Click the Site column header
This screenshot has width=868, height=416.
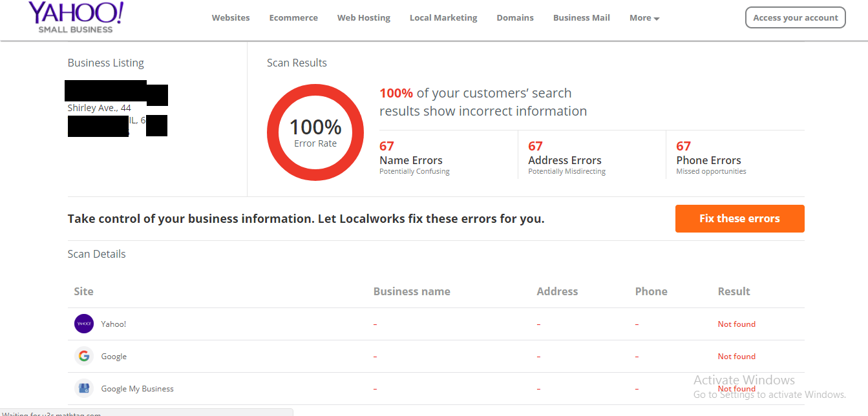(83, 291)
